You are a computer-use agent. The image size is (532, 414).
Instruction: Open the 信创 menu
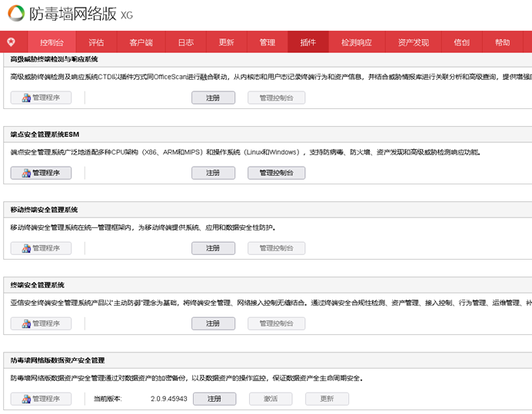click(x=462, y=42)
